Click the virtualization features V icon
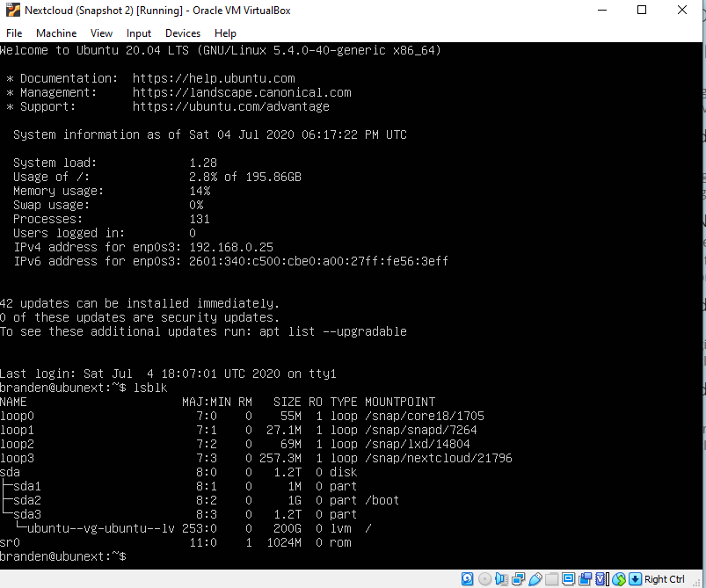Image resolution: width=706 pixels, height=588 pixels. tap(600, 579)
